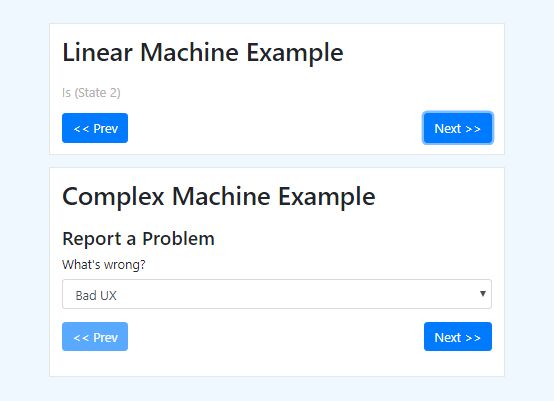The width and height of the screenshot is (554, 401).
Task: Click the "Report a Problem" subheading
Action: click(x=138, y=238)
